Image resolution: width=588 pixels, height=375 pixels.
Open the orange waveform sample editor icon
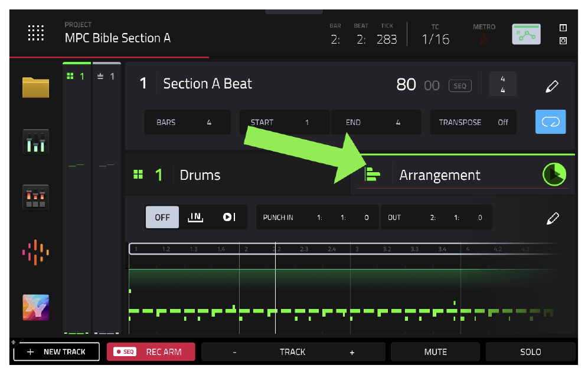pos(35,252)
